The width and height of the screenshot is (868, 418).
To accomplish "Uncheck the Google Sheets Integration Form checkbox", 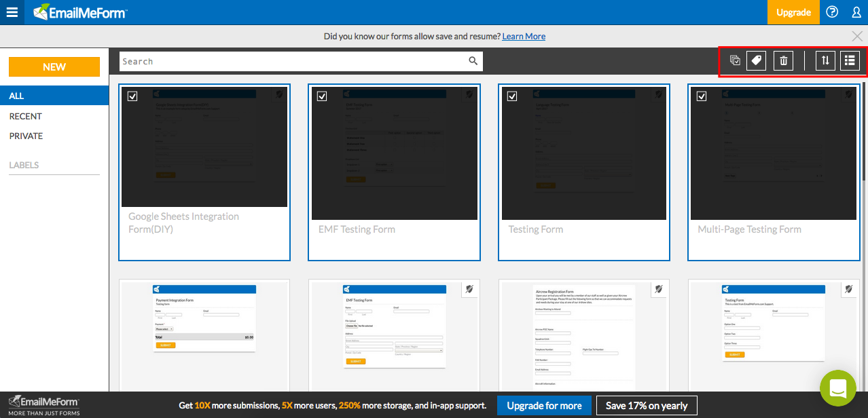I will [x=132, y=96].
